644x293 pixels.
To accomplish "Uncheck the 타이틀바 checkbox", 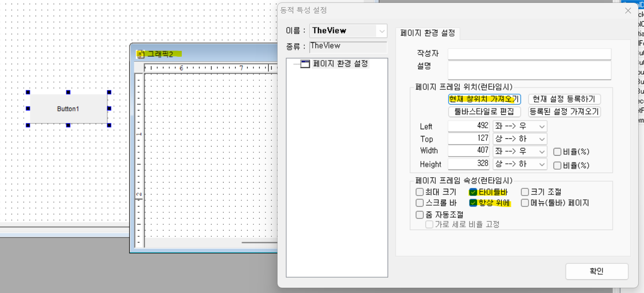I will [473, 192].
